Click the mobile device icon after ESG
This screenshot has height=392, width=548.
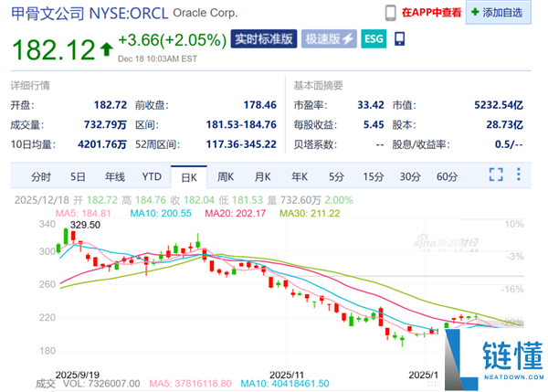(400, 39)
